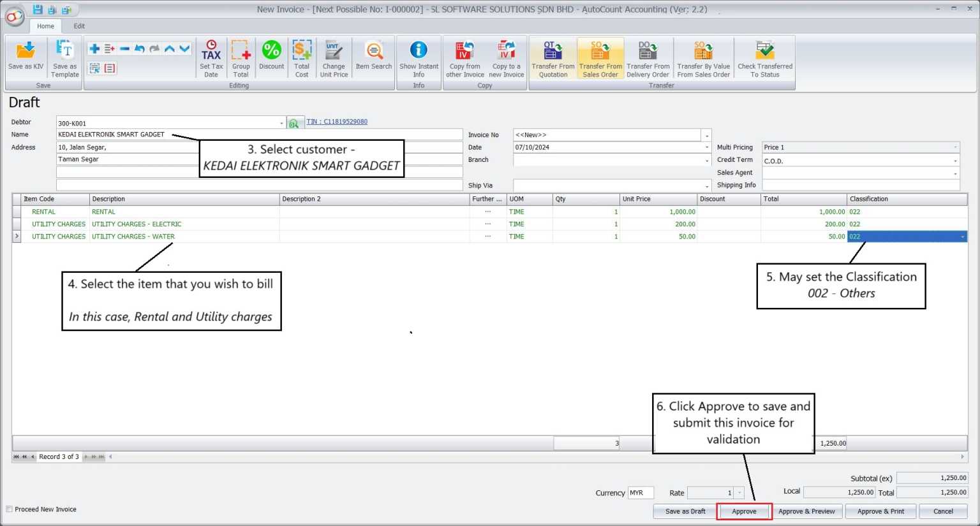Expand the Branch dropdown
This screenshot has width=980, height=526.
[x=706, y=160]
